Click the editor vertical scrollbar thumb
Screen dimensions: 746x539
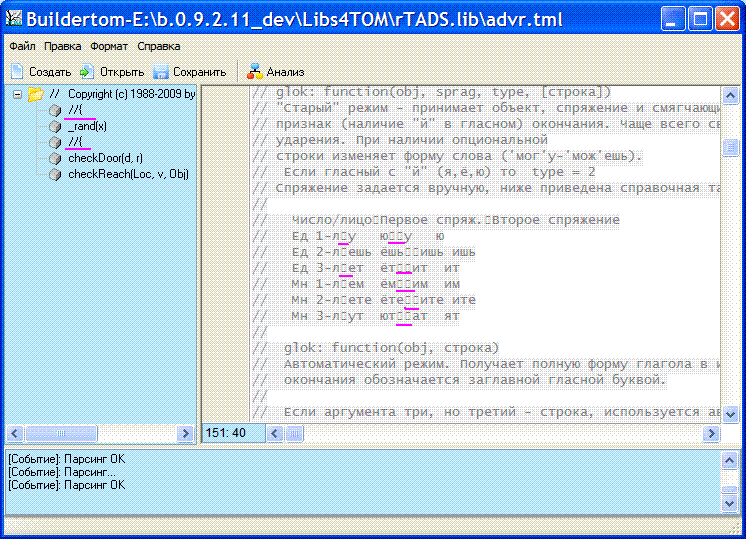click(x=730, y=147)
